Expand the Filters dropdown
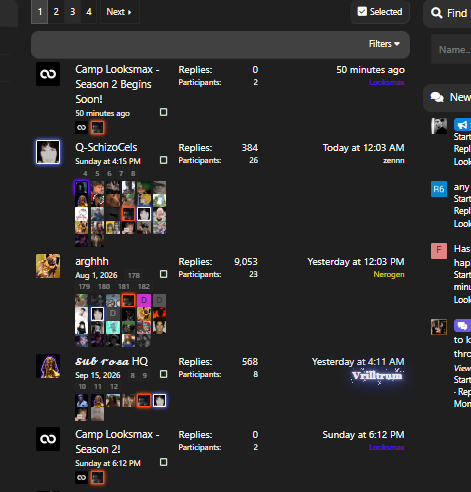The image size is (471, 492). tap(384, 44)
